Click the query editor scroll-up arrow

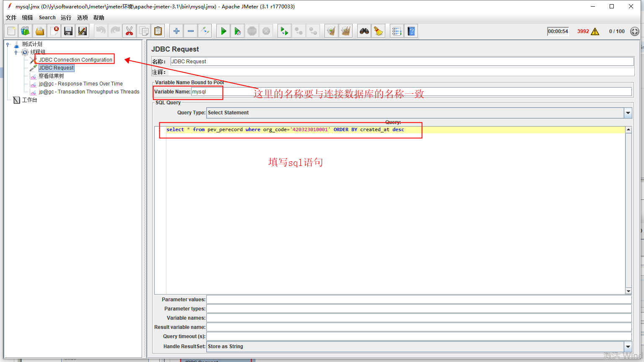628,129
